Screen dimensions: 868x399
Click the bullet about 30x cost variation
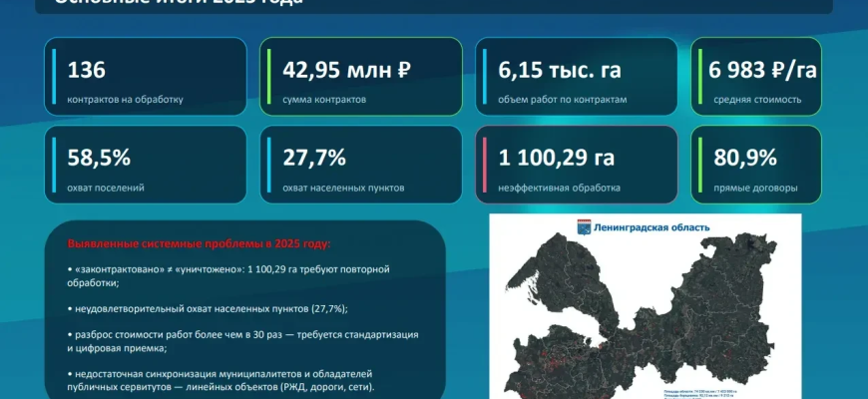coord(242,341)
